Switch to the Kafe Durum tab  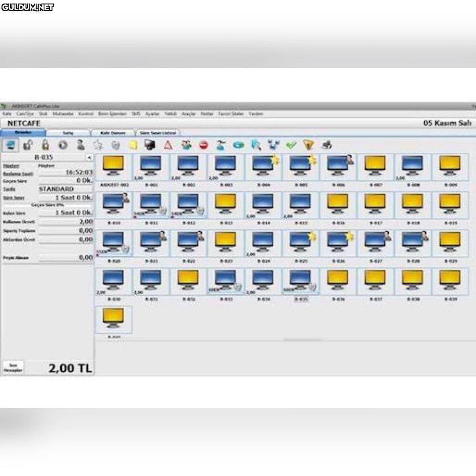(113, 133)
